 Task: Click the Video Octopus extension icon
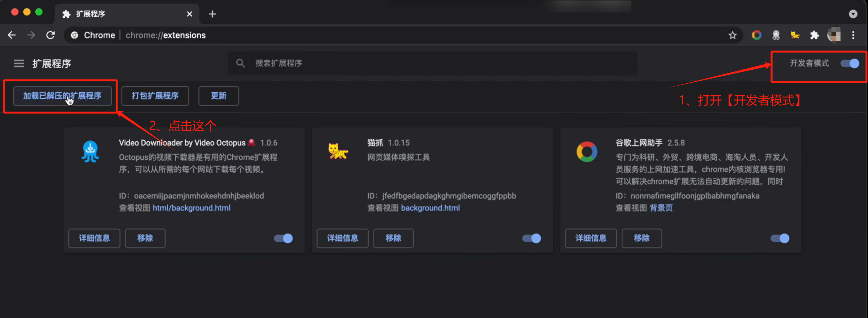coord(90,151)
